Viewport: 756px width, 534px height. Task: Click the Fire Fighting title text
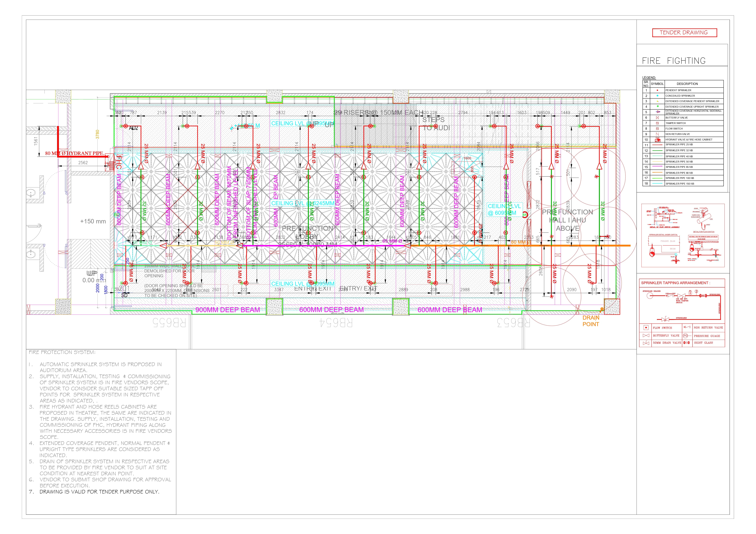click(x=674, y=61)
